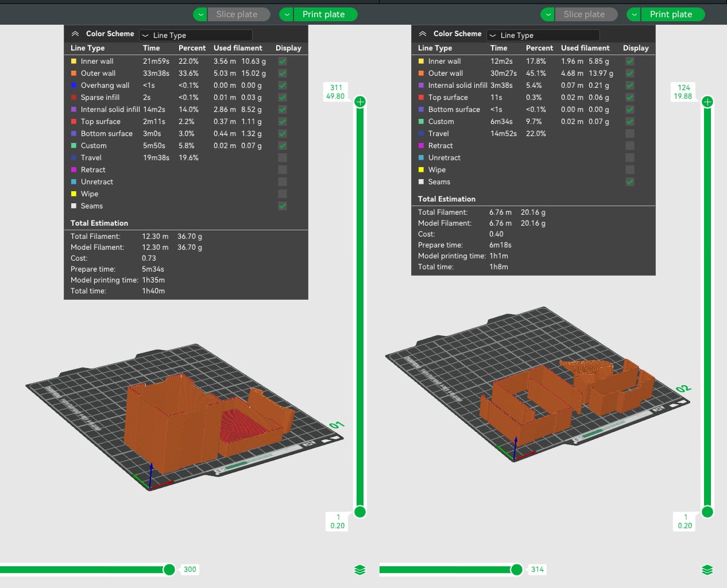Toggle Seams display in right panel
Image resolution: width=727 pixels, height=588 pixels.
630,182
